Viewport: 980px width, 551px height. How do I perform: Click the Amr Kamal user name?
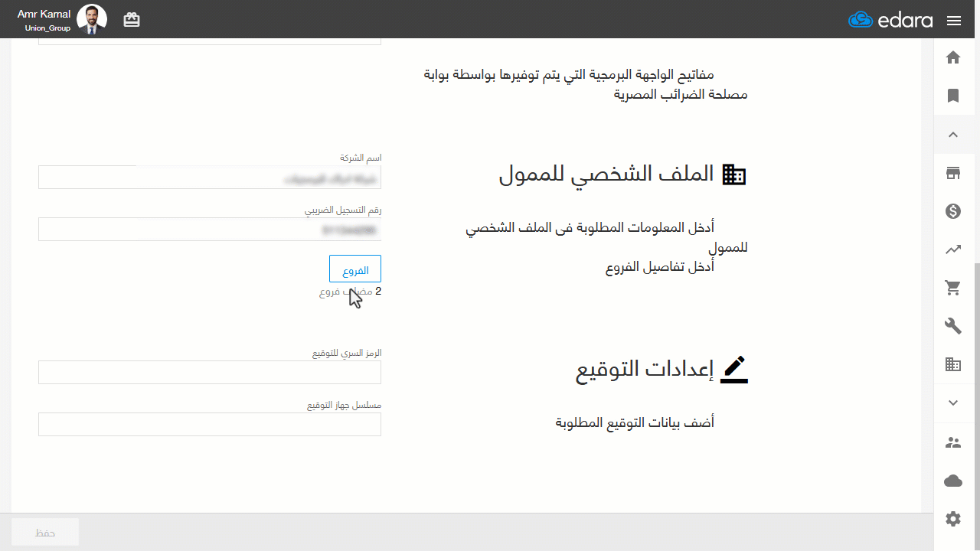(x=44, y=14)
